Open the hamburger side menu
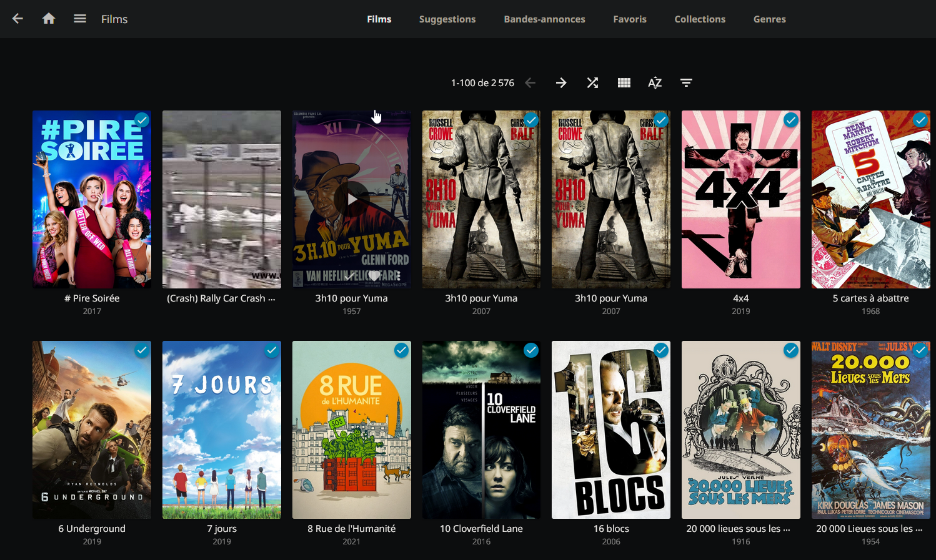This screenshot has width=936, height=560. click(x=80, y=19)
